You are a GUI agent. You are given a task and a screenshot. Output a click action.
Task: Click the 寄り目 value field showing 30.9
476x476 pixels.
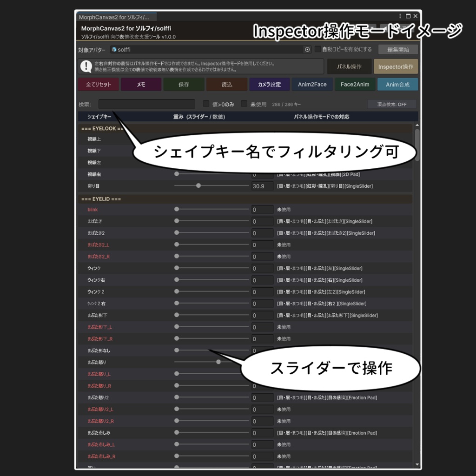(262, 186)
